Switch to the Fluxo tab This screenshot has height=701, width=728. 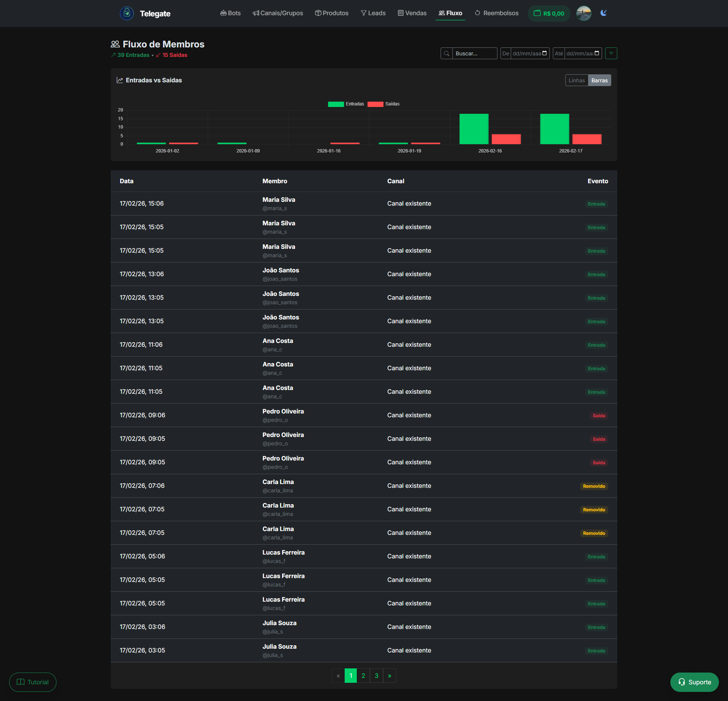pyautogui.click(x=450, y=13)
